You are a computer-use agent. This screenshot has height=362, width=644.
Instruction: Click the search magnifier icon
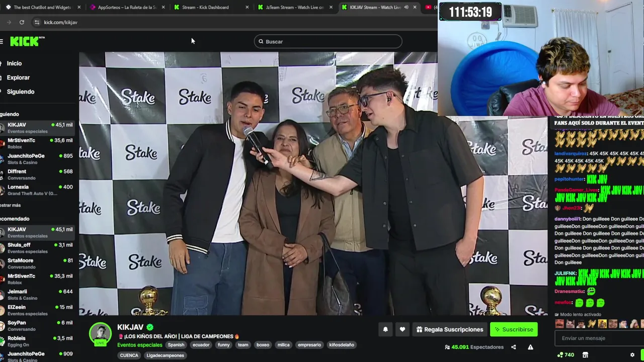click(261, 42)
